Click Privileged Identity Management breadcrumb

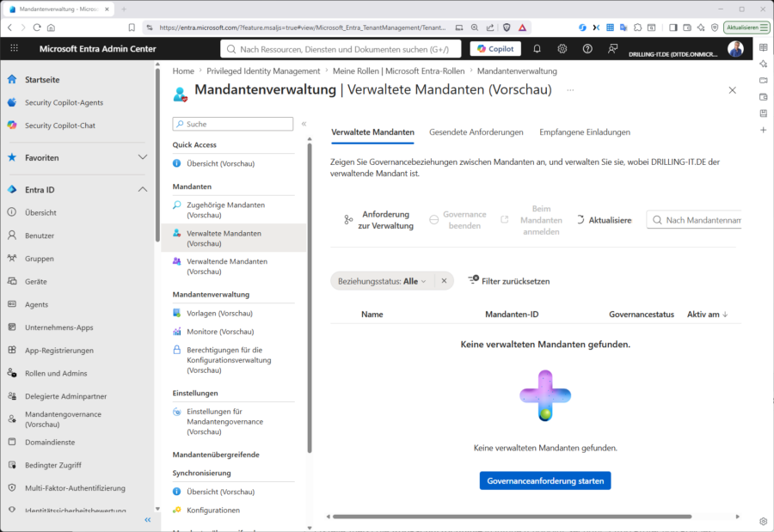coord(263,71)
